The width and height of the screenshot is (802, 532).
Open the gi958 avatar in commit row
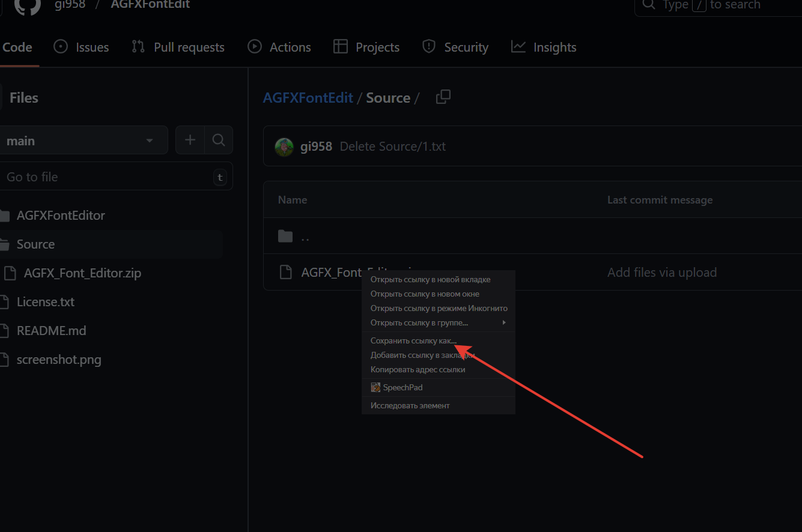[284, 147]
